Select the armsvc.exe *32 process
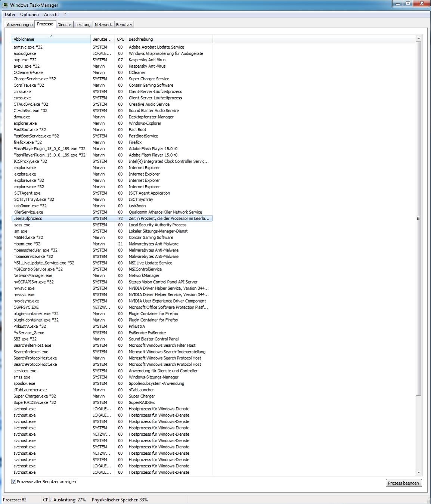The image size is (431, 504). click(x=112, y=47)
